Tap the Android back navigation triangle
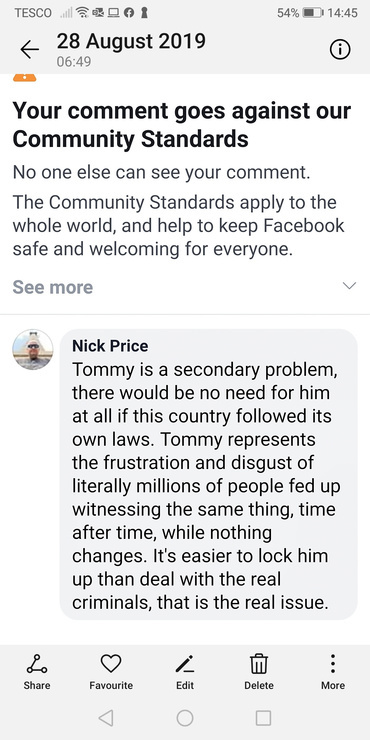 point(106,718)
